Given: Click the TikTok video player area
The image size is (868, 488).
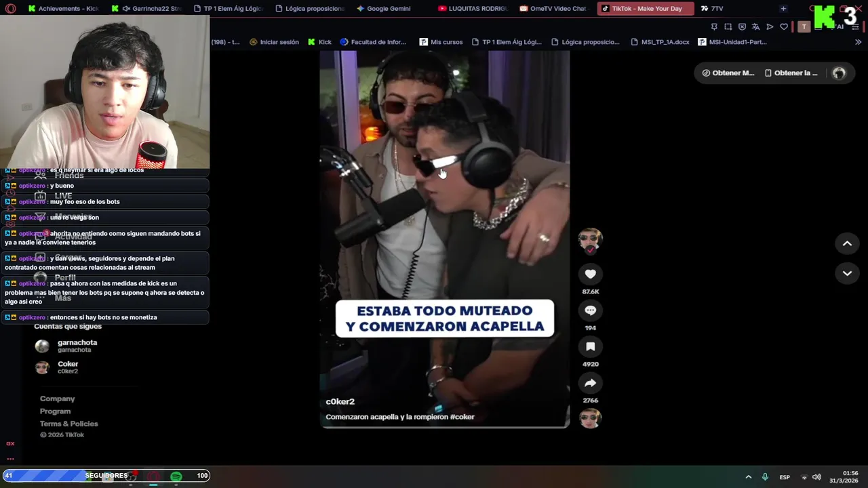Looking at the screenshot, I should click(x=445, y=239).
